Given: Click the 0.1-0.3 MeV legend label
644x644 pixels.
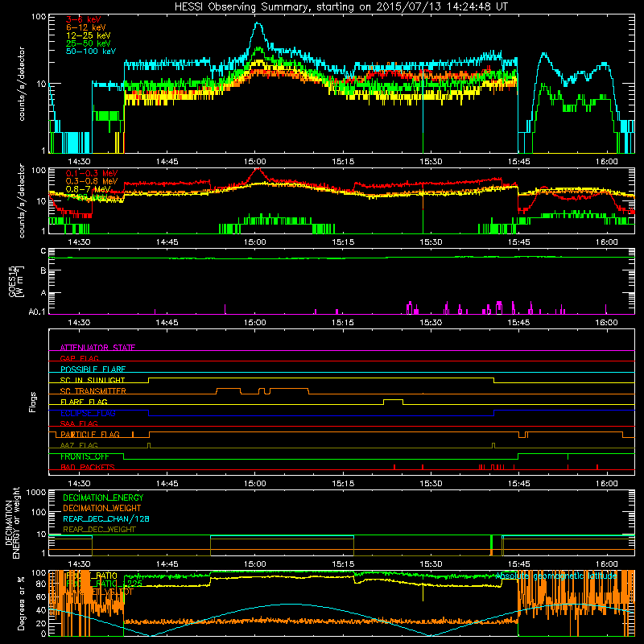Looking at the screenshot, I should click(91, 173).
